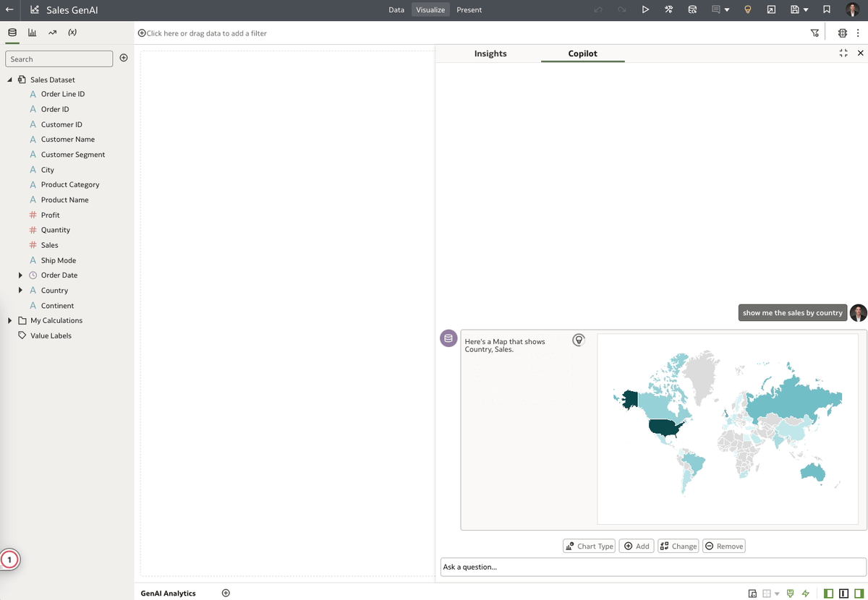The width and height of the screenshot is (868, 600).
Task: Open the Insights lightbulb icon in top toolbar
Action: (747, 9)
